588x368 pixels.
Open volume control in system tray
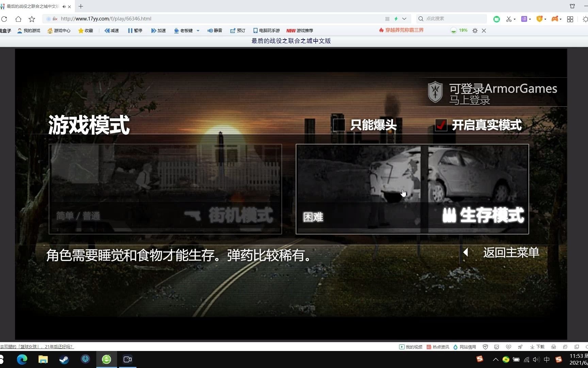coord(536,359)
